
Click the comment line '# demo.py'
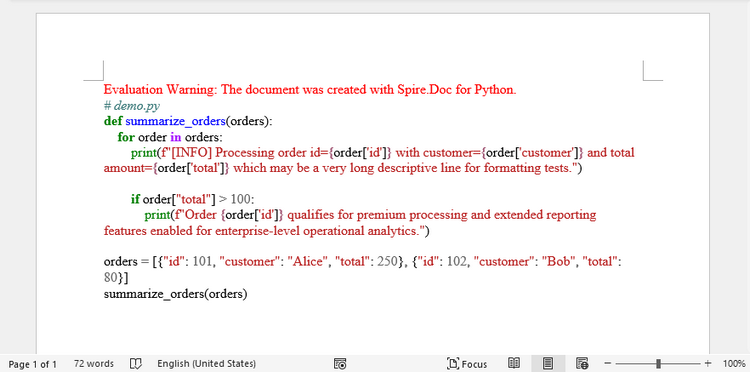click(x=132, y=105)
